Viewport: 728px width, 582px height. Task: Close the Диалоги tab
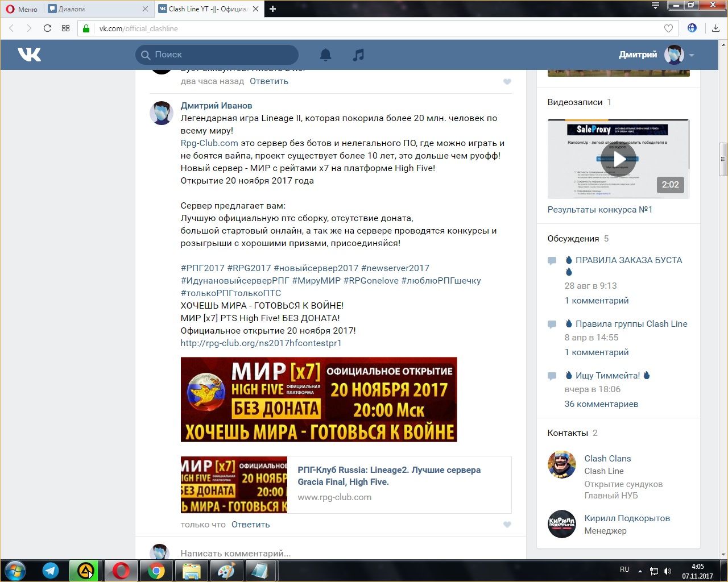pyautogui.click(x=145, y=9)
